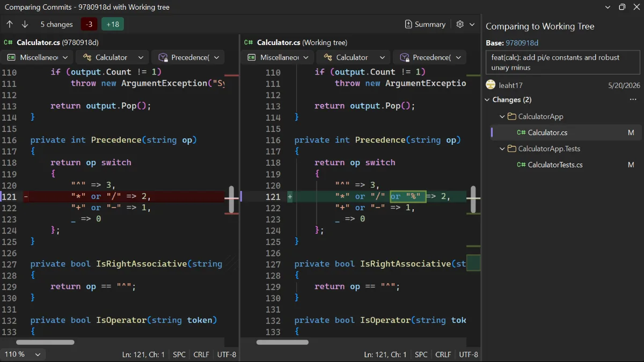Open the ellipsis menu beside Changes (2)

point(633,100)
